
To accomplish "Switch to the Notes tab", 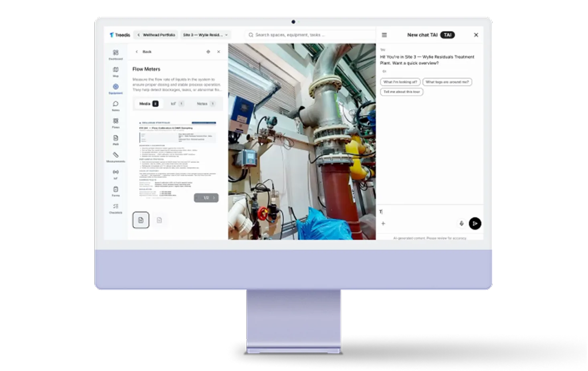I will point(206,103).
